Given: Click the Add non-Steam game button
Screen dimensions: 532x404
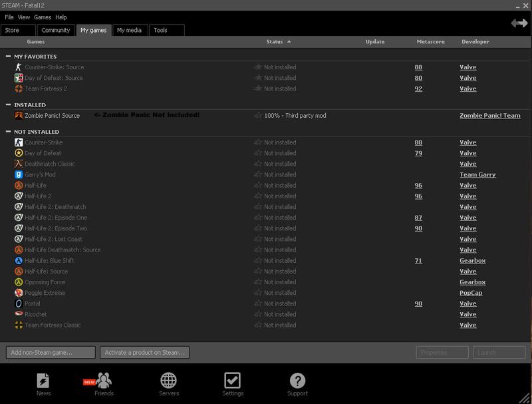Looking at the screenshot, I should coord(51,353).
